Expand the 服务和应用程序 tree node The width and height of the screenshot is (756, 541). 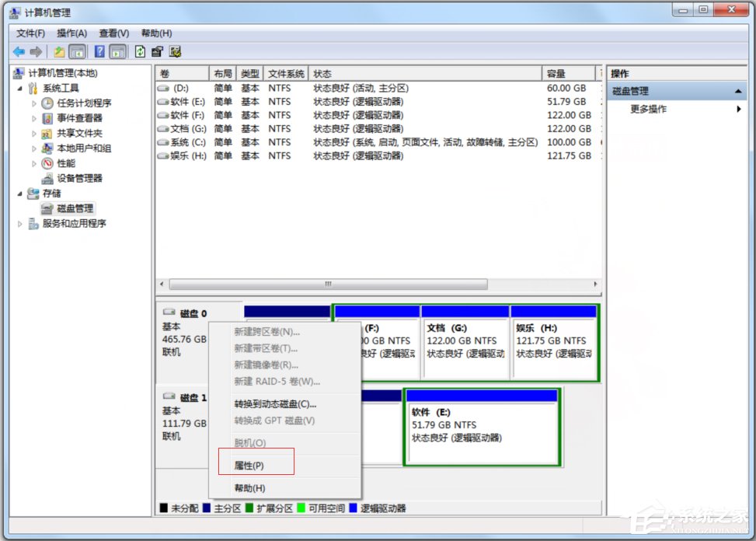tap(19, 225)
